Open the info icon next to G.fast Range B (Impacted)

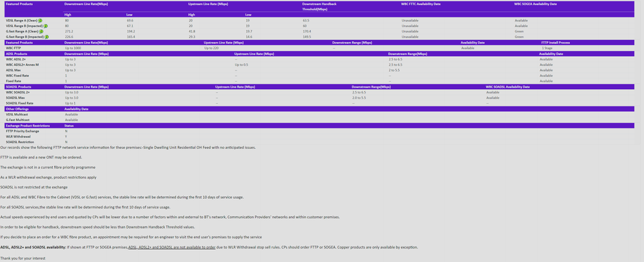click(x=46, y=37)
